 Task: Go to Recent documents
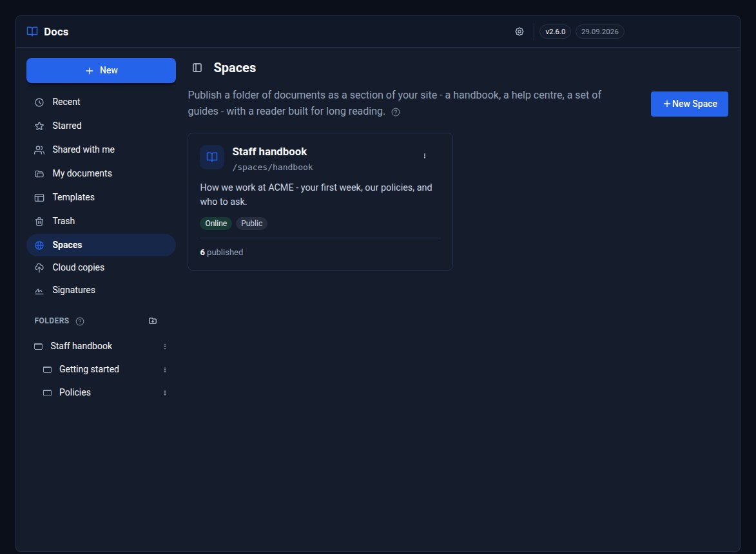(101, 102)
